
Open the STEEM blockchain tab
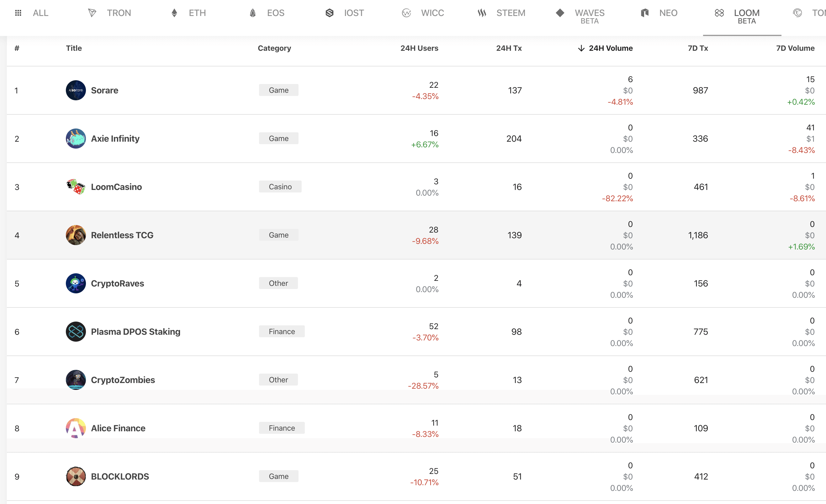point(501,13)
